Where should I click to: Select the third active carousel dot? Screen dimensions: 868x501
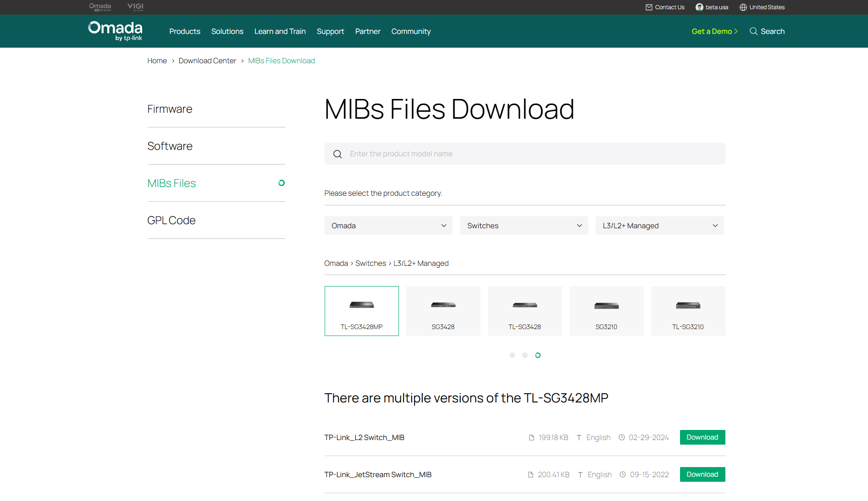click(538, 355)
